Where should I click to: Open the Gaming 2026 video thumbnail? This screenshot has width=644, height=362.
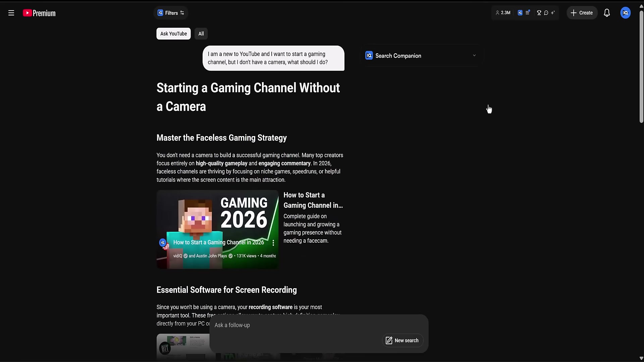(217, 229)
